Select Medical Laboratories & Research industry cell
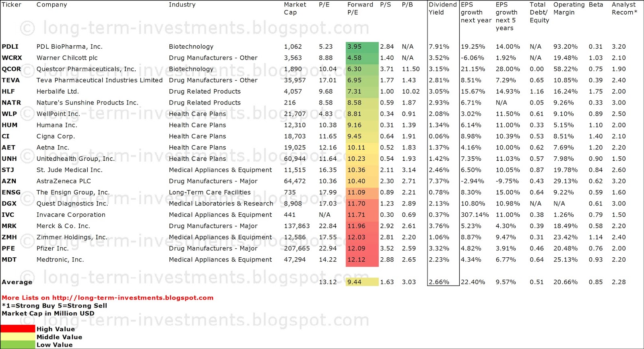The width and height of the screenshot is (644, 349). click(221, 204)
